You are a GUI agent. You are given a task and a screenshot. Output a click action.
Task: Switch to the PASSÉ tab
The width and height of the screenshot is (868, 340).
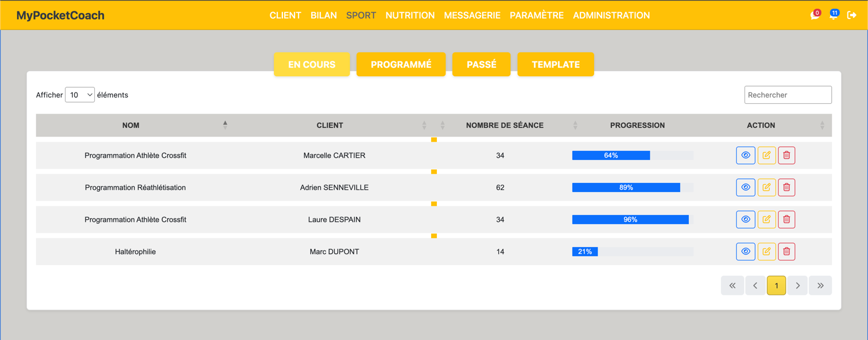point(481,64)
